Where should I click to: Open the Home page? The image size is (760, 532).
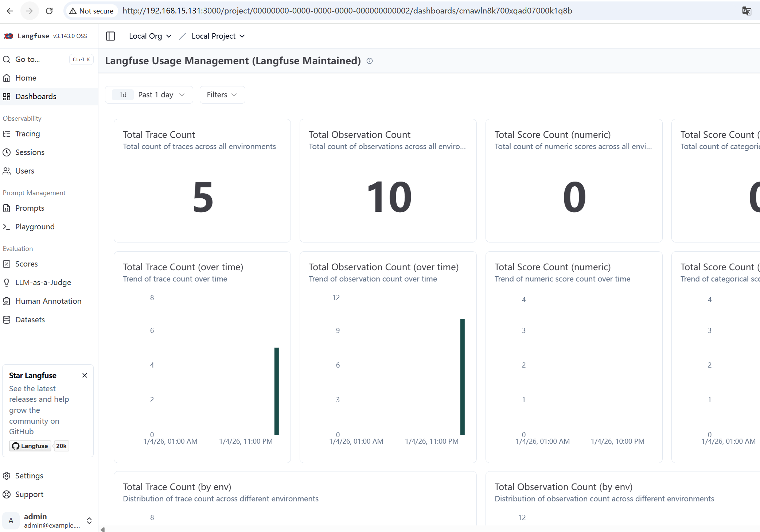coord(26,78)
